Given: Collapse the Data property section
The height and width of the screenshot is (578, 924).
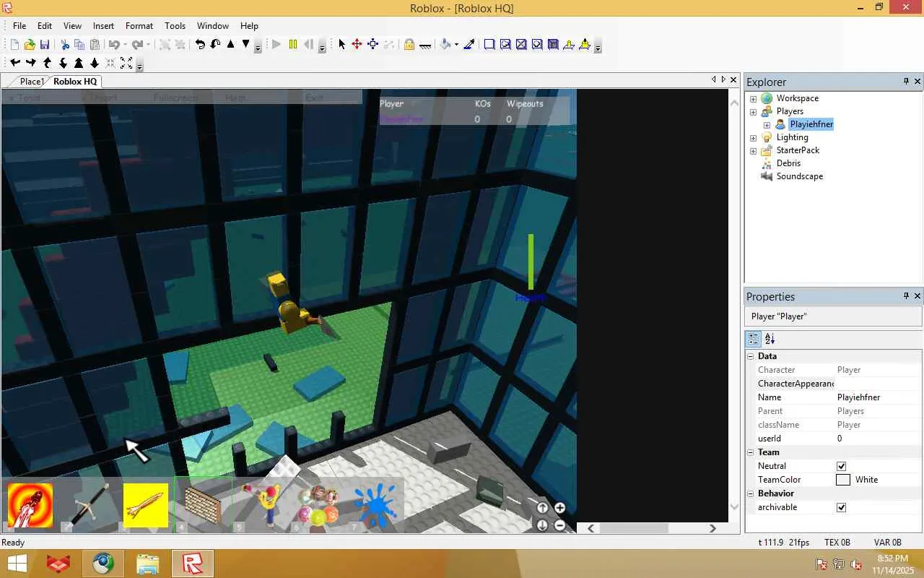Looking at the screenshot, I should point(750,356).
